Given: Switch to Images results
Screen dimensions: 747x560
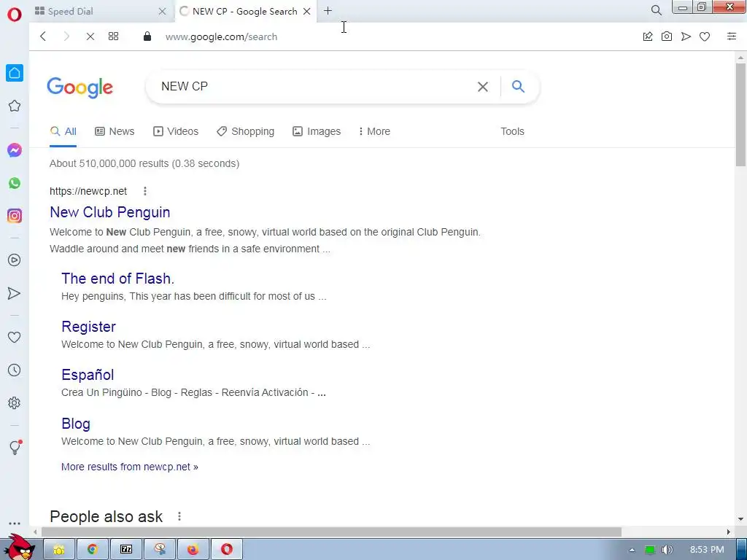Looking at the screenshot, I should click(317, 131).
